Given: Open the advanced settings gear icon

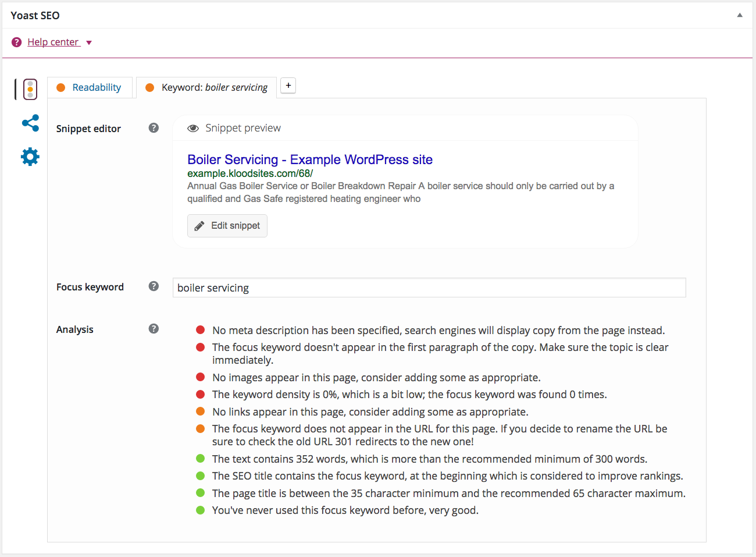Looking at the screenshot, I should (30, 157).
